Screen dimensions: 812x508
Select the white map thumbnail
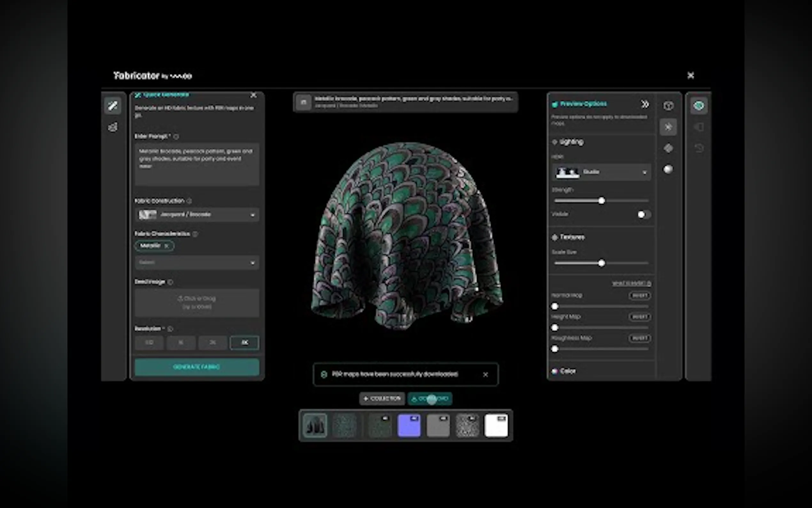click(x=496, y=425)
